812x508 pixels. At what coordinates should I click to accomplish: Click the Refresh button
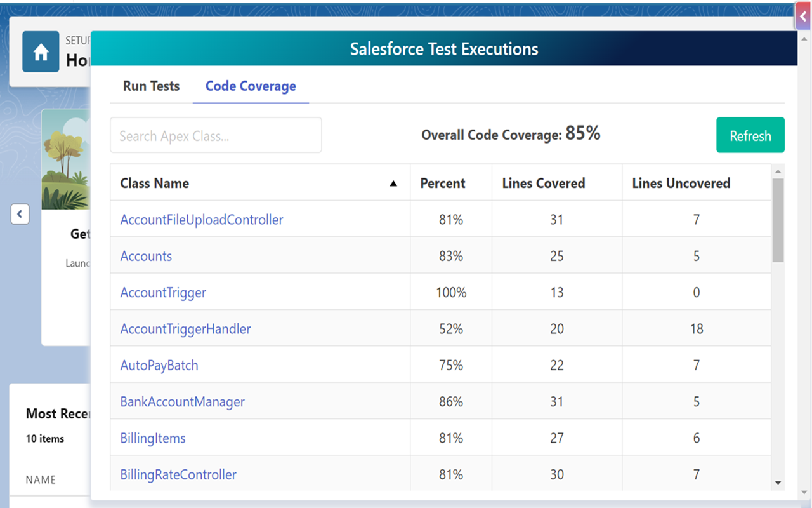point(750,135)
